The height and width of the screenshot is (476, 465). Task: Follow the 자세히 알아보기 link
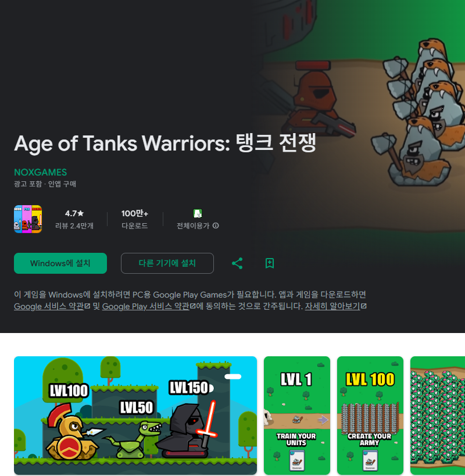tap(332, 306)
